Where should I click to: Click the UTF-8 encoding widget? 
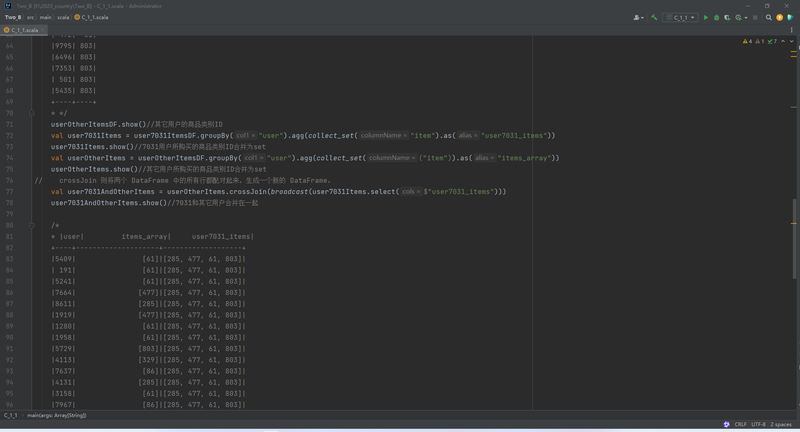click(x=758, y=424)
